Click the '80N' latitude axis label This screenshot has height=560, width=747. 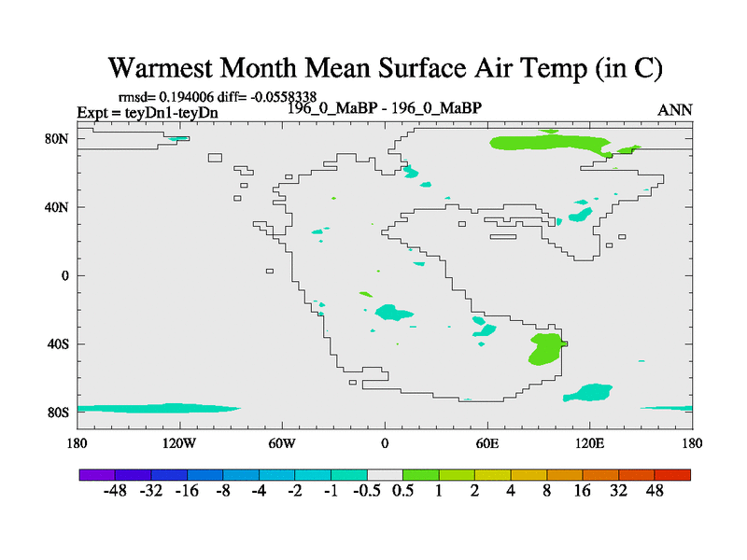tap(58, 139)
